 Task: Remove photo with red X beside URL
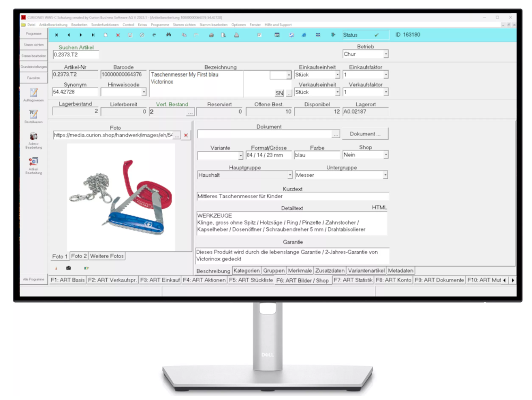click(186, 135)
